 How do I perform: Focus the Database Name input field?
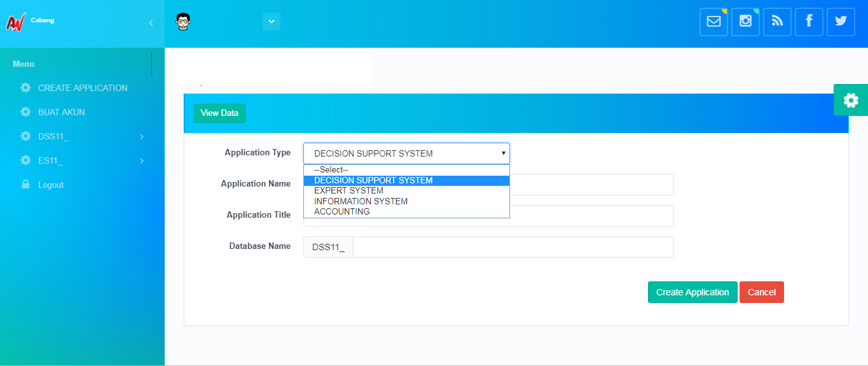tap(513, 247)
